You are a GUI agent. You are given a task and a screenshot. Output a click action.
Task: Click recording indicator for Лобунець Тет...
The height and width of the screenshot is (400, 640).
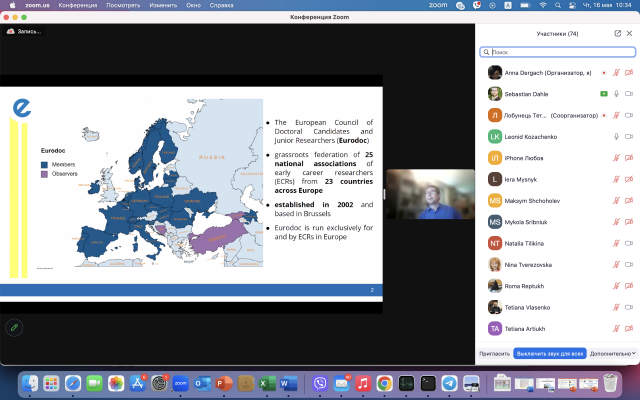click(x=604, y=116)
